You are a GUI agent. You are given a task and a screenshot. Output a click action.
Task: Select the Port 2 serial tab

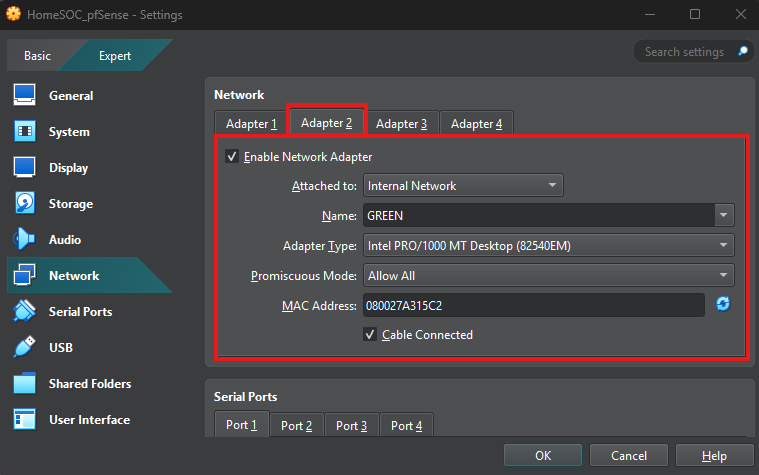tap(296, 426)
